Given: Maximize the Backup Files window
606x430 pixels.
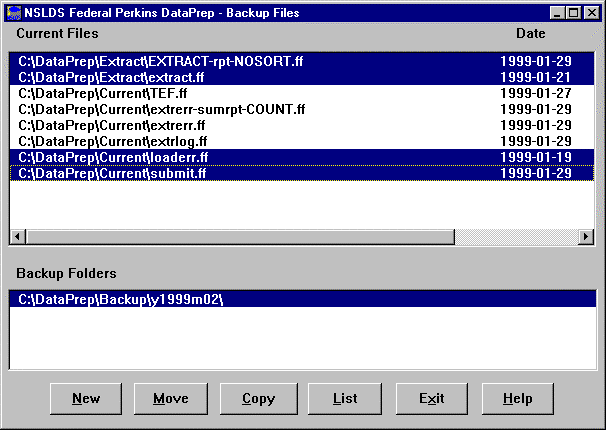Looking at the screenshot, I should coord(574,13).
